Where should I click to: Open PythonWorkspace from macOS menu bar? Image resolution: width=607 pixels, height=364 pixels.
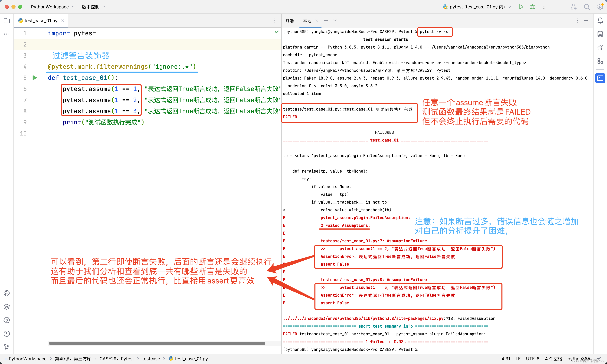coord(49,7)
